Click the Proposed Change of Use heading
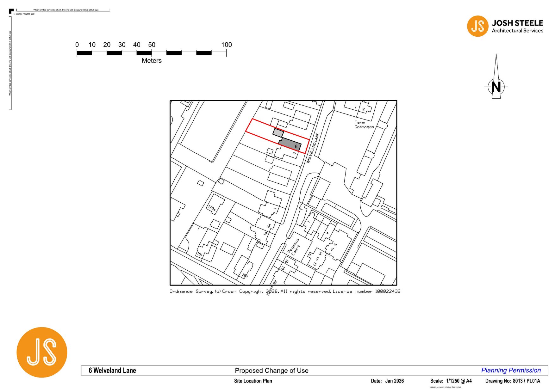This screenshot has height=392, width=555. pyautogui.click(x=271, y=371)
